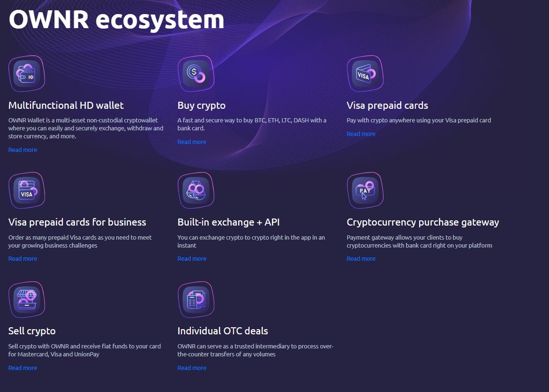
Task: Open Read more for Cryptocurrency purchase gateway
Action: pyautogui.click(x=361, y=258)
